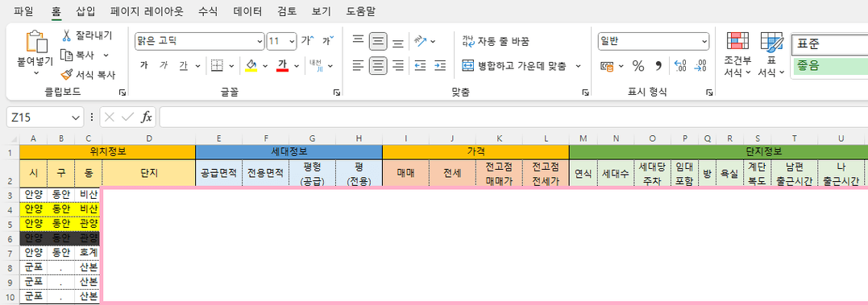Switch to the 보기 tab
Viewport: 868px width, 305px height.
pyautogui.click(x=321, y=10)
